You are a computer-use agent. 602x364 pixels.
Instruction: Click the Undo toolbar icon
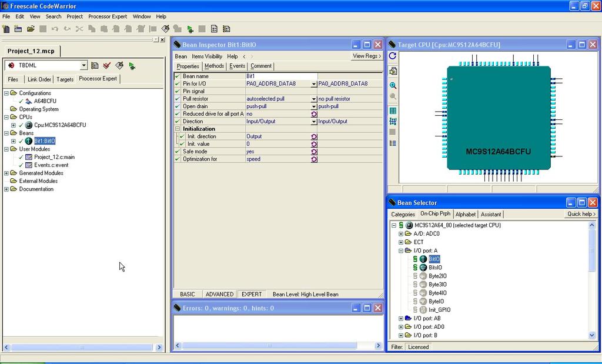[x=55, y=29]
